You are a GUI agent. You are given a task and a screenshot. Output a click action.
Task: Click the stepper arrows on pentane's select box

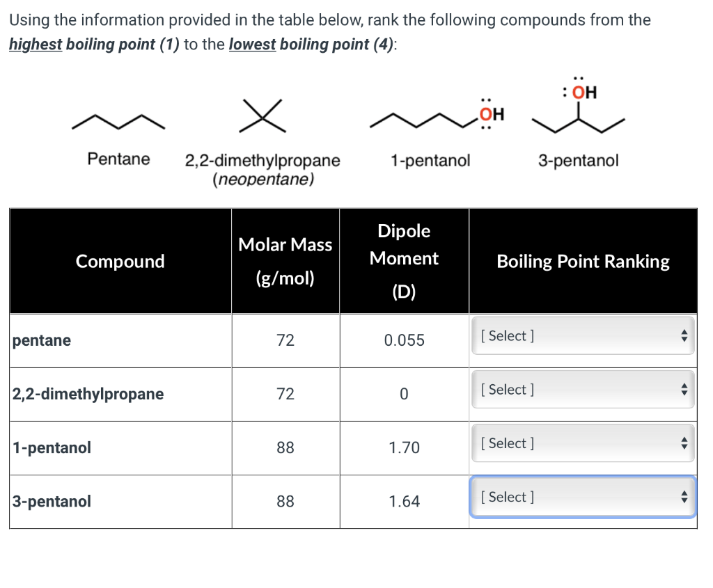(684, 336)
